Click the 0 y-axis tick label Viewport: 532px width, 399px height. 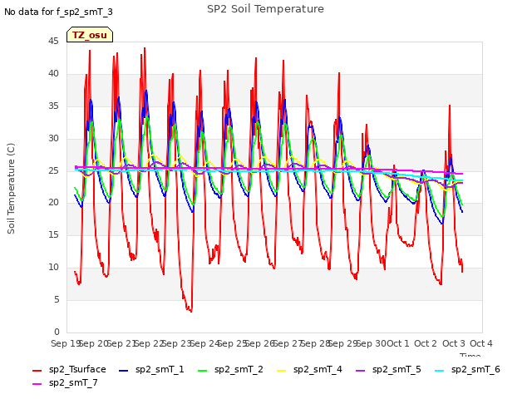(57, 332)
